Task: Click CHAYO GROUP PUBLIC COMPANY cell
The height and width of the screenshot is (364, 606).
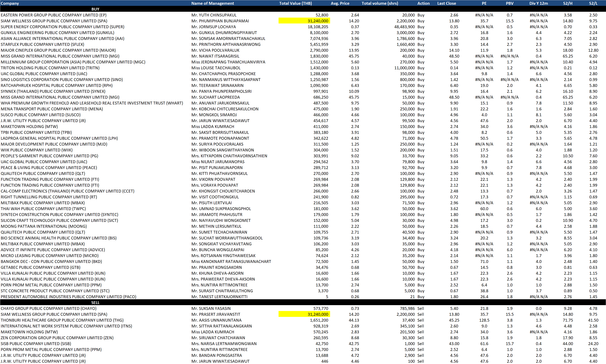Action: (x=49, y=308)
